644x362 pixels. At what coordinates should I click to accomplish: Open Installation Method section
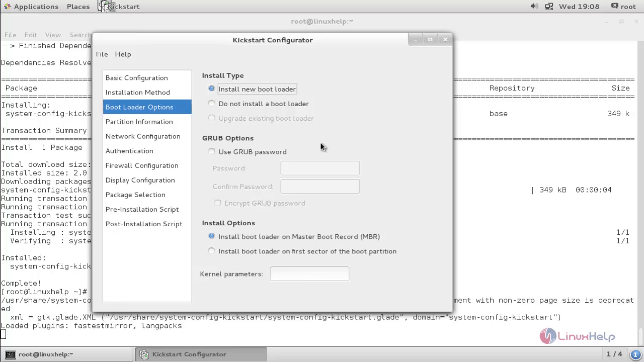(x=147, y=93)
